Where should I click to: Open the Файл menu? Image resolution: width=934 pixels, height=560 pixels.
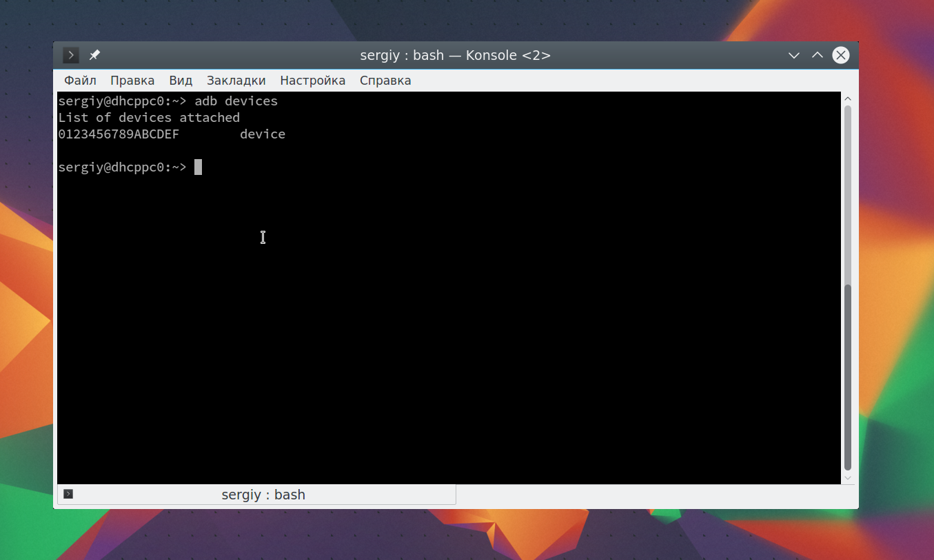81,81
